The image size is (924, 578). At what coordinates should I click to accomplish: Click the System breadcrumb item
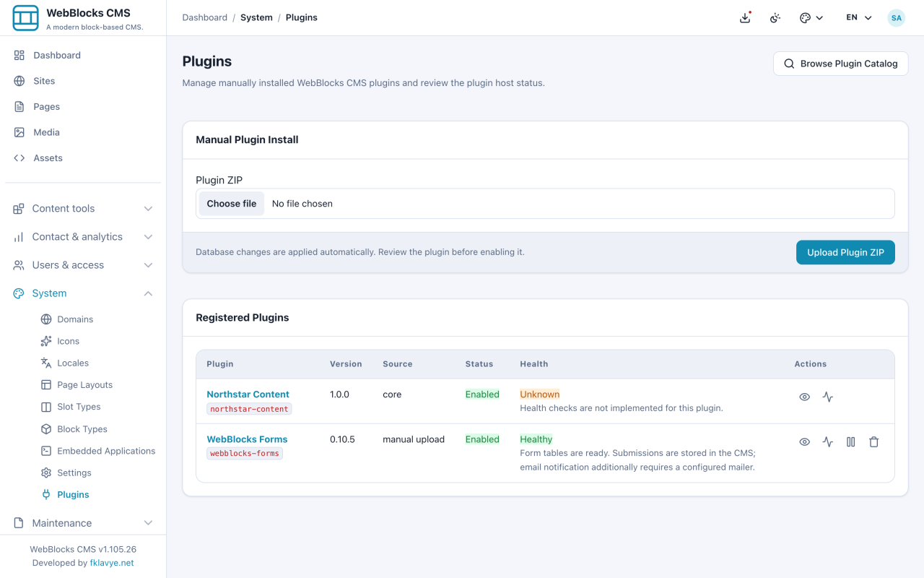point(256,17)
